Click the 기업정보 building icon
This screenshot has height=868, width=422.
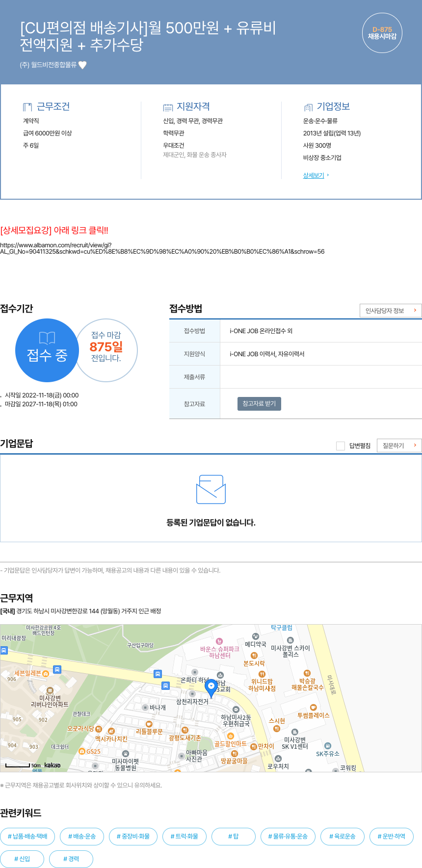(308, 107)
